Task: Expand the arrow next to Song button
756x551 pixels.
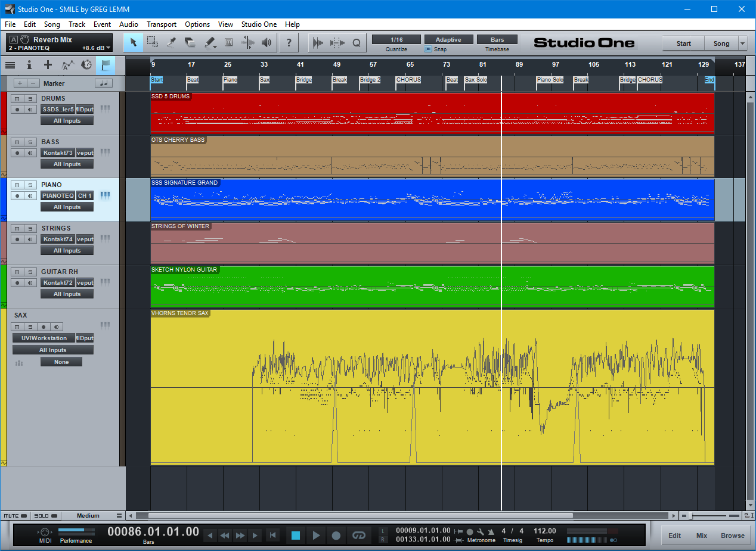Action: (x=742, y=43)
